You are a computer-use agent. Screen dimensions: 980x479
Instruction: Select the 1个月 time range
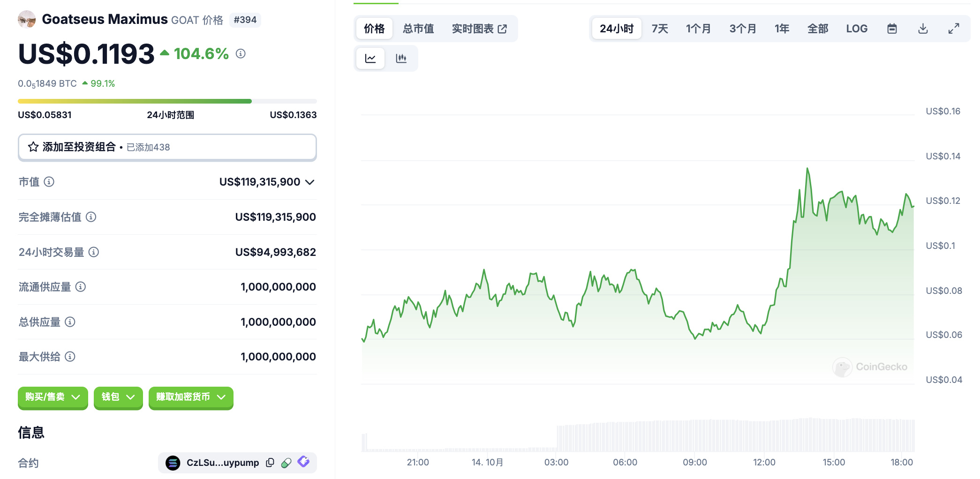[x=698, y=29]
